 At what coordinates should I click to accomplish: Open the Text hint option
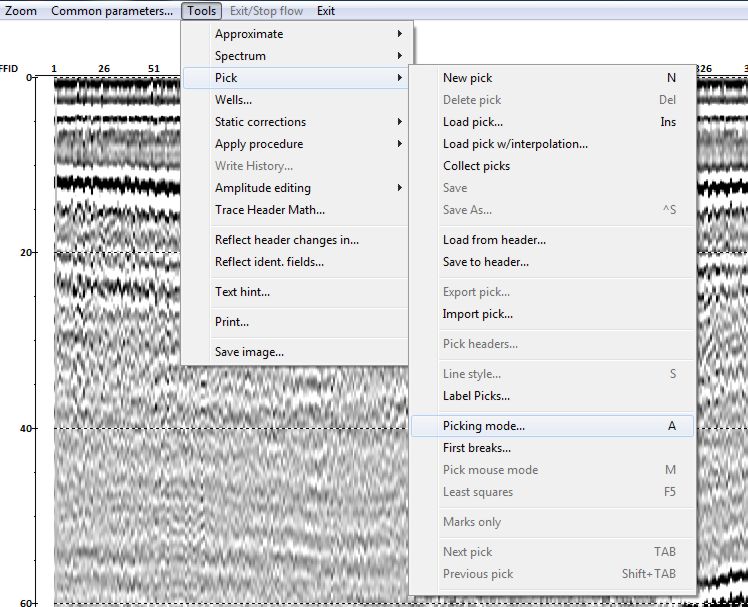click(x=295, y=292)
